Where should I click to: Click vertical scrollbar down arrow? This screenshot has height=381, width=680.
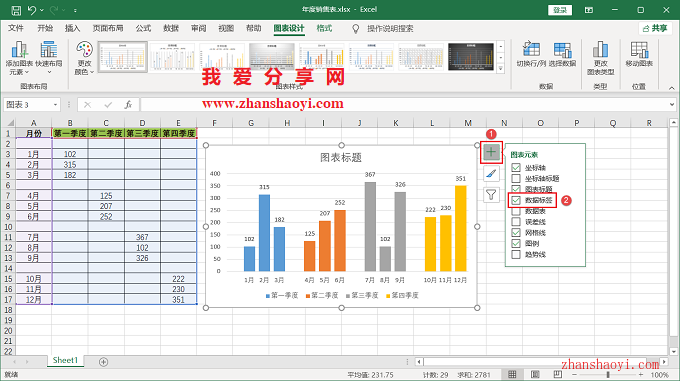click(x=673, y=352)
